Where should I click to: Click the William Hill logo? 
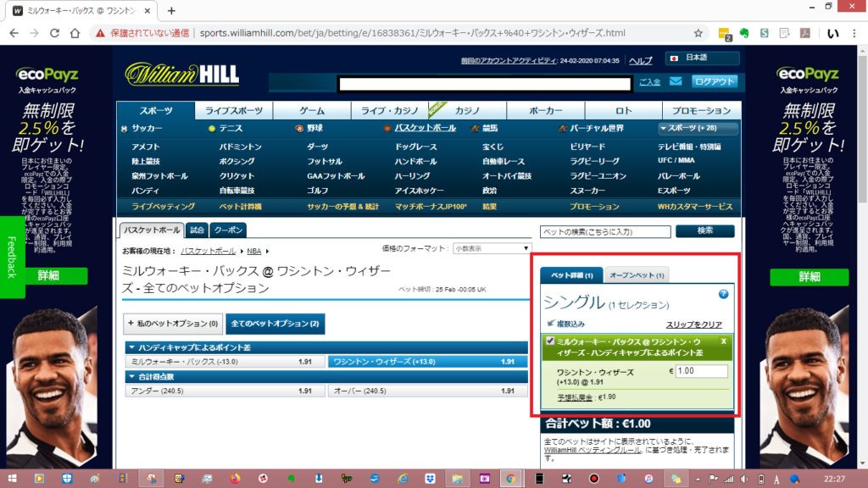(x=182, y=75)
